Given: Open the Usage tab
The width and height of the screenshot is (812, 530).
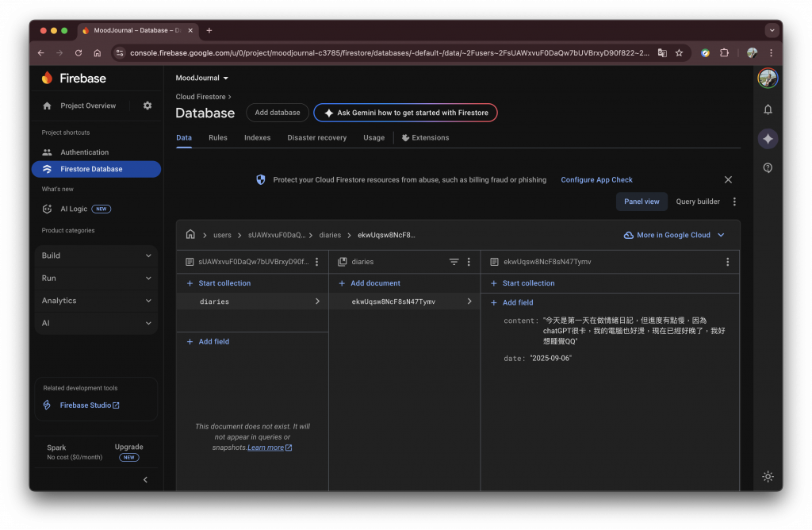Looking at the screenshot, I should [x=374, y=138].
